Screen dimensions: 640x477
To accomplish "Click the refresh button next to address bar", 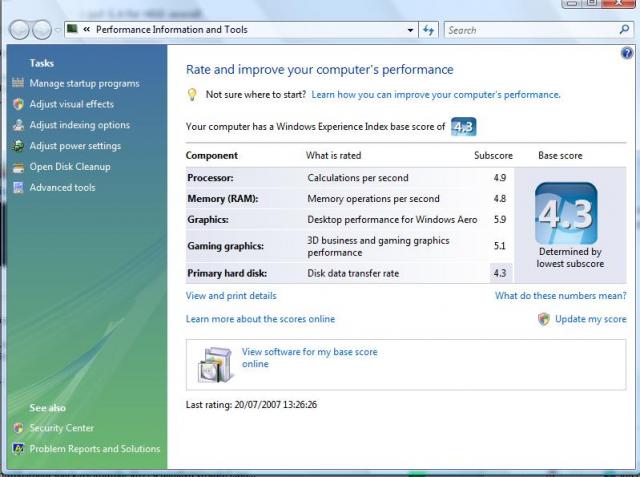I will [x=429, y=30].
